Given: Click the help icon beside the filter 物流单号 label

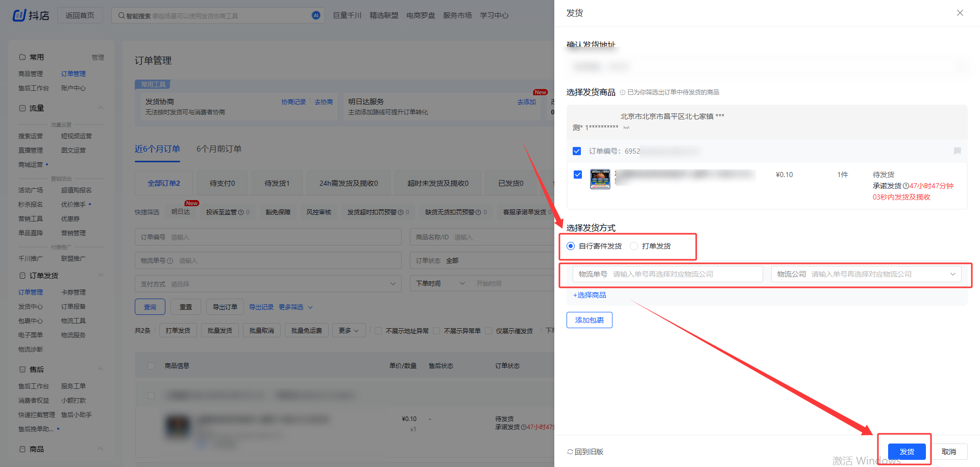Looking at the screenshot, I should click(170, 261).
